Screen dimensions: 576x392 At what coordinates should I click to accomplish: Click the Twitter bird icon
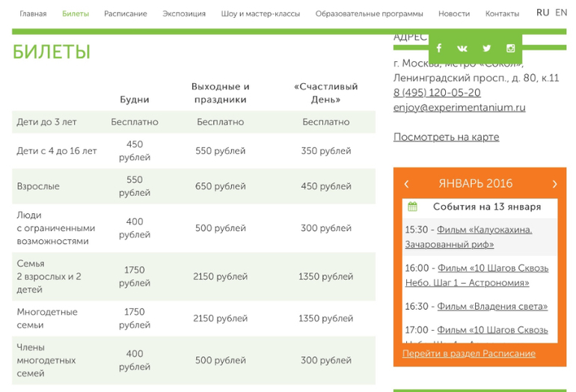point(487,48)
